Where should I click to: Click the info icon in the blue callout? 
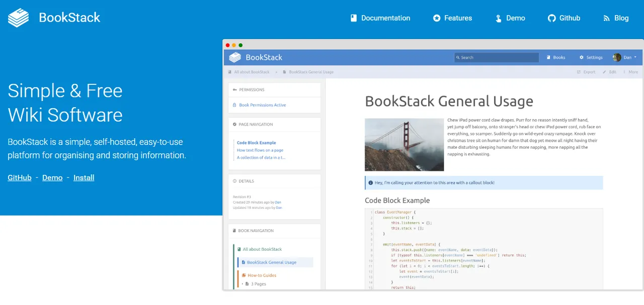[x=371, y=183]
